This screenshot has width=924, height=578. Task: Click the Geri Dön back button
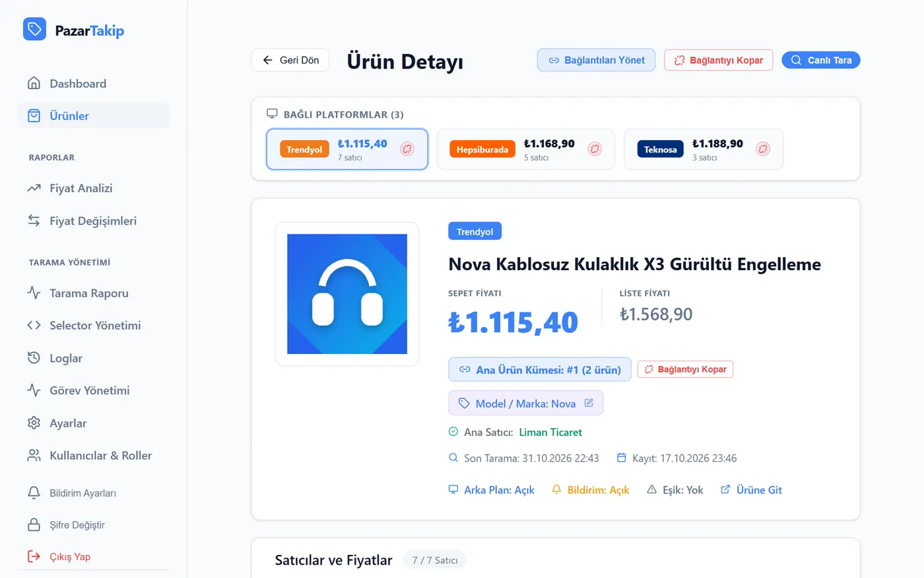pos(290,60)
